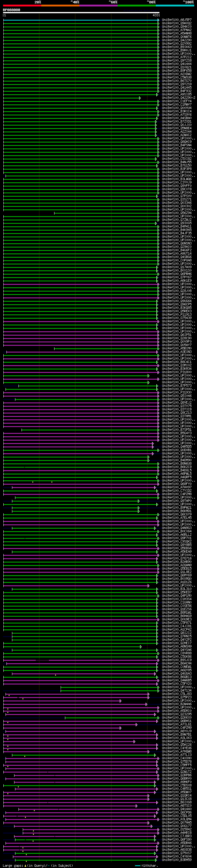The height and width of the screenshot is (868, 197).
Task: Click the white query sequence bar
Action: click(x=81, y=13)
